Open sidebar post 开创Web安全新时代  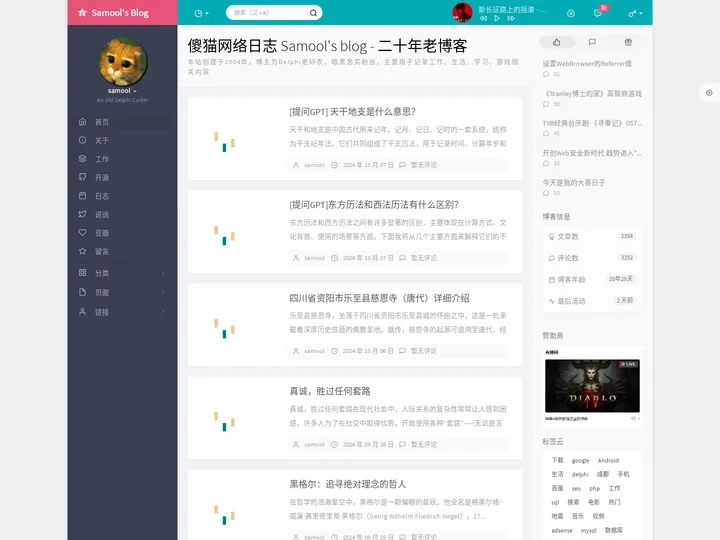(592, 153)
